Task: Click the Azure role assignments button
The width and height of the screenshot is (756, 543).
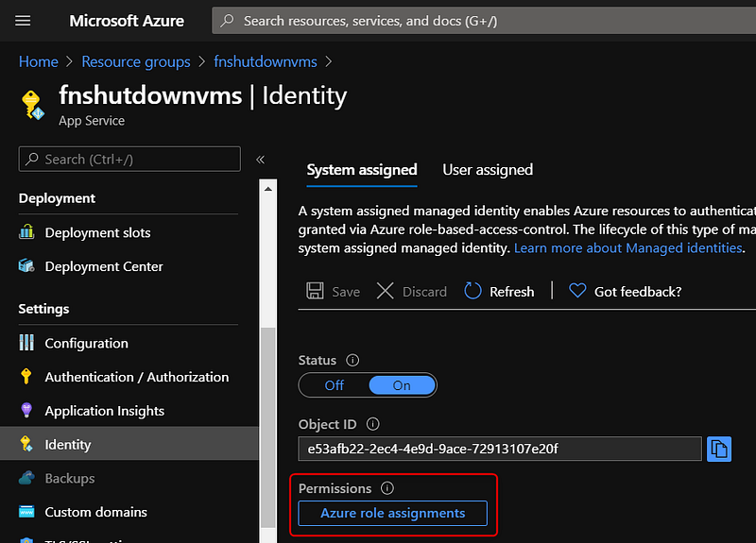Action: [392, 513]
